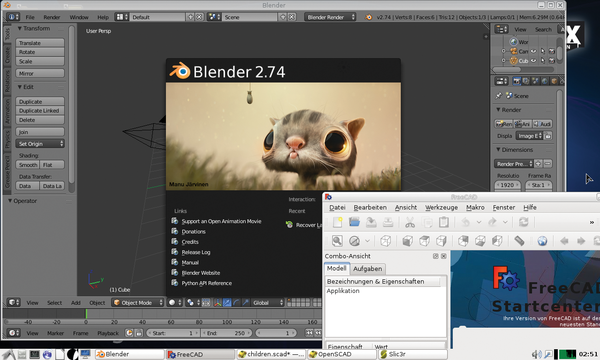The width and height of the screenshot is (600, 360).
Task: Click the Mirror button in tool shelf
Action: coord(40,73)
